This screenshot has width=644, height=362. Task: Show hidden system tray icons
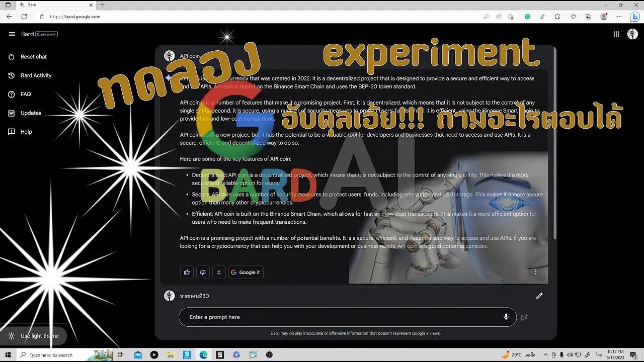[546, 355]
